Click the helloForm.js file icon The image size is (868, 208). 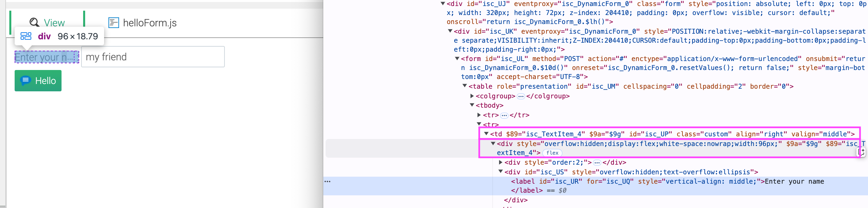click(113, 23)
